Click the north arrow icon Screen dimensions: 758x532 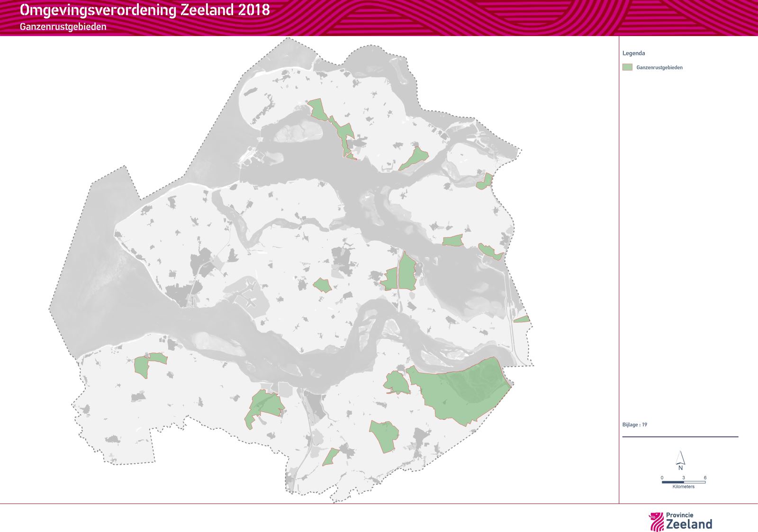[680, 460]
